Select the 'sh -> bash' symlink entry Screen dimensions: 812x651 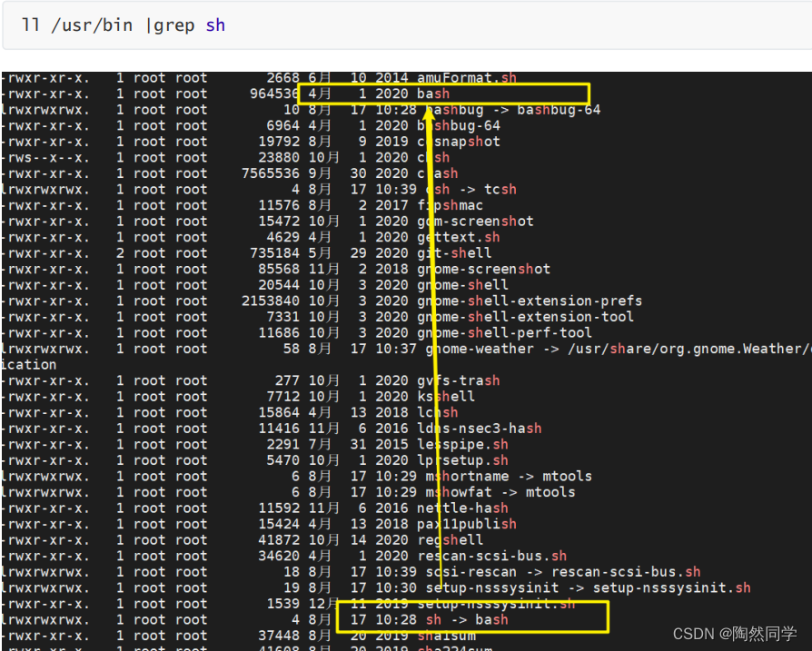coord(467,620)
